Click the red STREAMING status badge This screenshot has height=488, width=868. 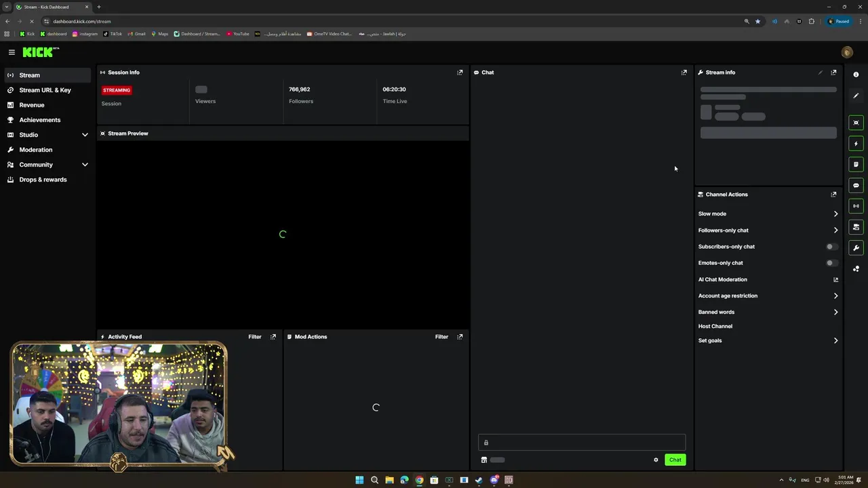[x=117, y=90]
